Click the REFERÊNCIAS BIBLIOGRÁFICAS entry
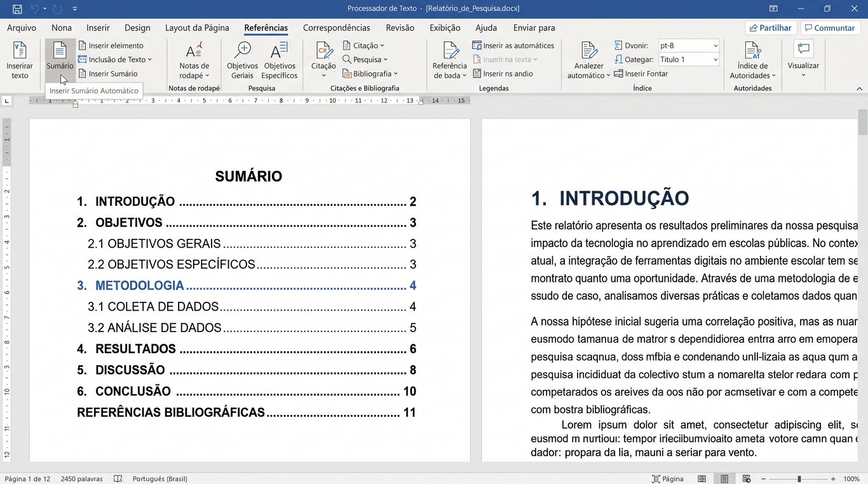 [247, 412]
